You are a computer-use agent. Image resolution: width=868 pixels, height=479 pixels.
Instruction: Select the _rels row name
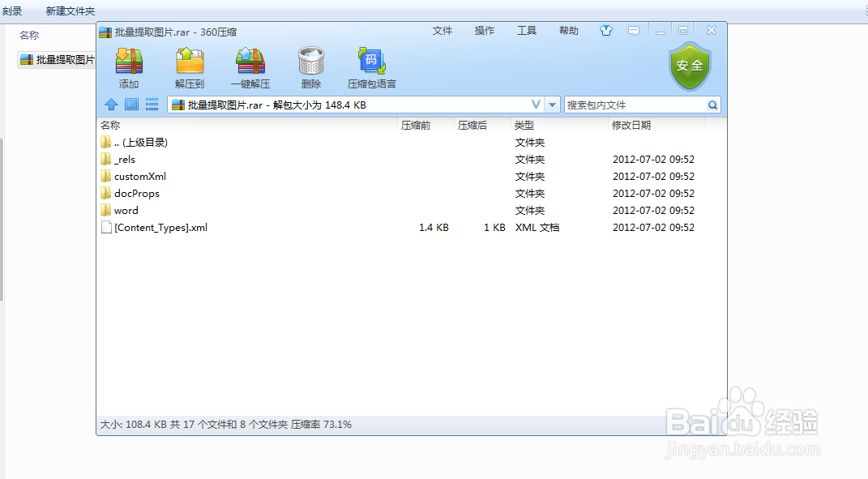coord(125,160)
